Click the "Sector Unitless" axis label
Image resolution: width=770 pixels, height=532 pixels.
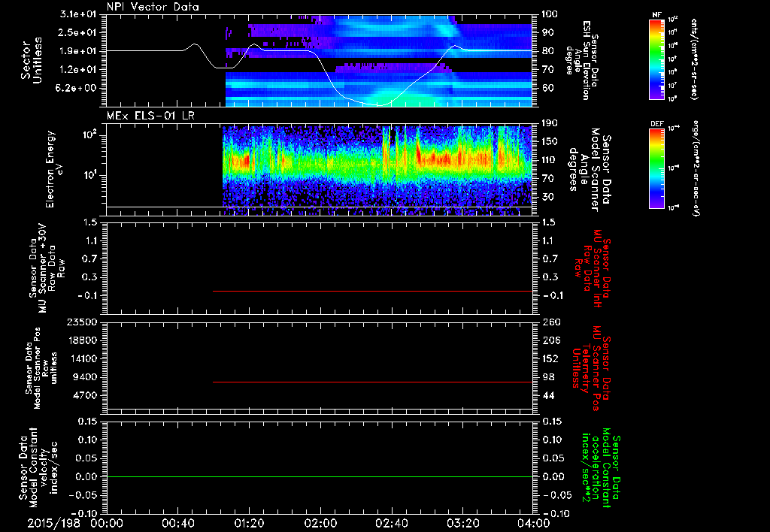coord(32,60)
